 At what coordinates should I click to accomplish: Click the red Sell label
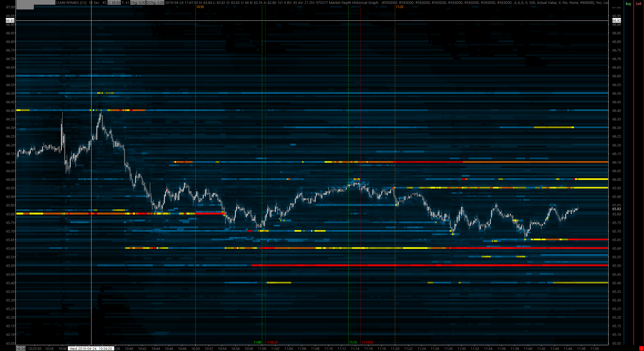pos(638,4)
